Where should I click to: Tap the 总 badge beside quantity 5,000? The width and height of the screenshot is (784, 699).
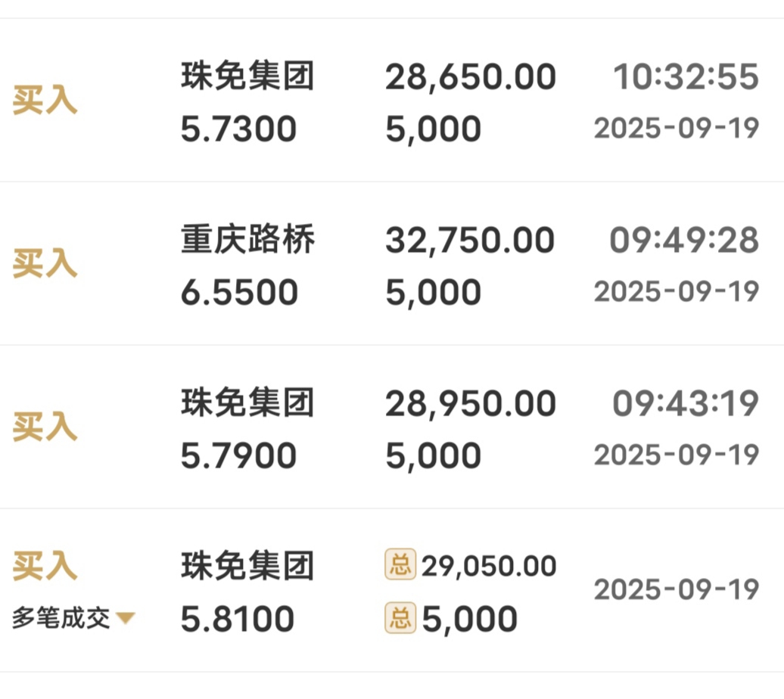400,617
